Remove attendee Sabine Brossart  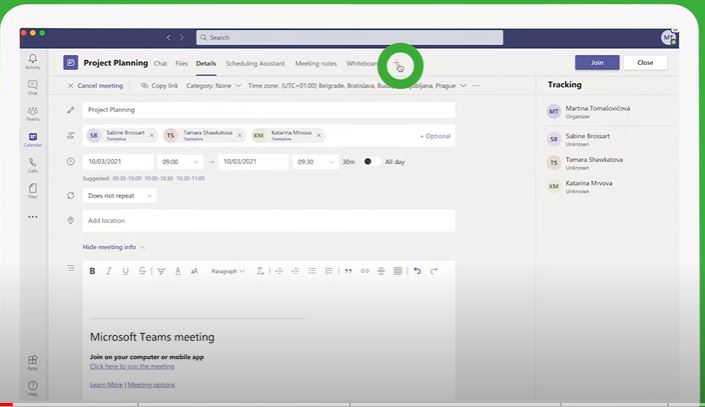click(149, 135)
